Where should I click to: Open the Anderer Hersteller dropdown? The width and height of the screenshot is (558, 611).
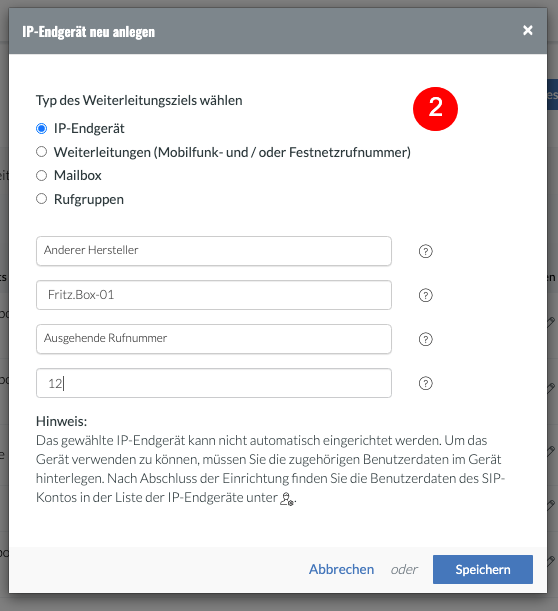214,251
